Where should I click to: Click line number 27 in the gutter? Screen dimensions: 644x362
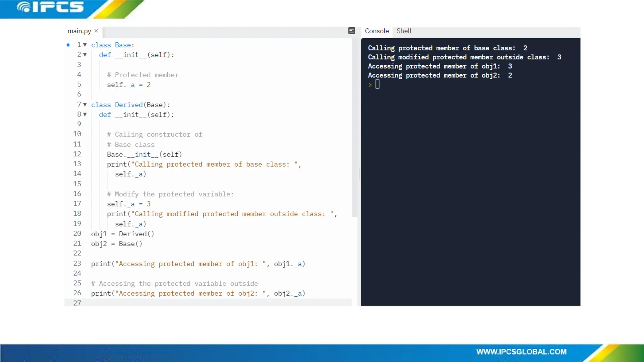(x=77, y=303)
